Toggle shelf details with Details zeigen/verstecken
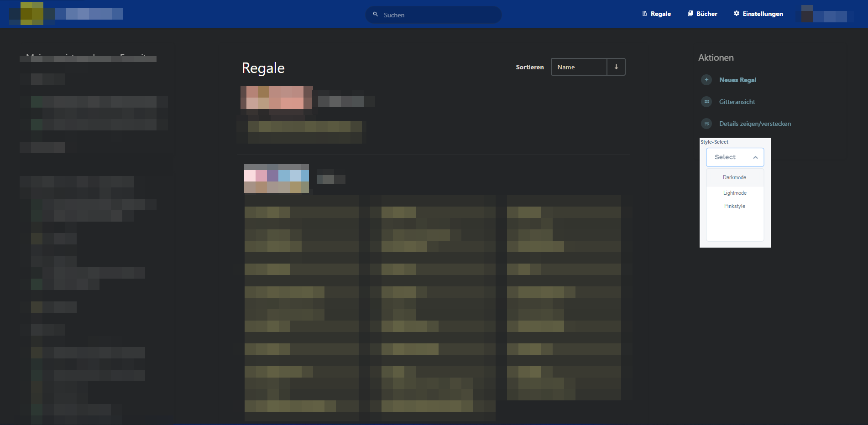Image resolution: width=868 pixels, height=425 pixels. [755, 124]
